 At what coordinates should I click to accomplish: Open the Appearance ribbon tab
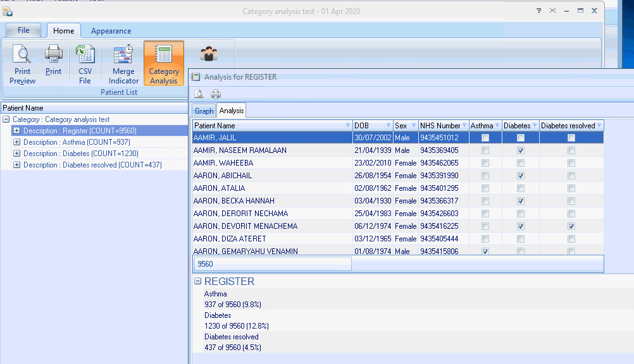111,31
